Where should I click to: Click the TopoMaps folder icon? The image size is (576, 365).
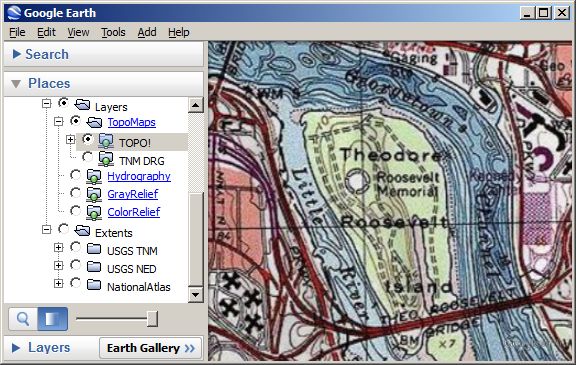tap(94, 122)
